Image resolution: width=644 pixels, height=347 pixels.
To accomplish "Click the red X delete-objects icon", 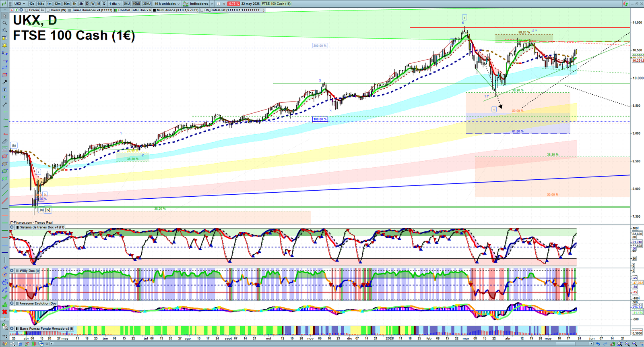I will click(x=4, y=312).
